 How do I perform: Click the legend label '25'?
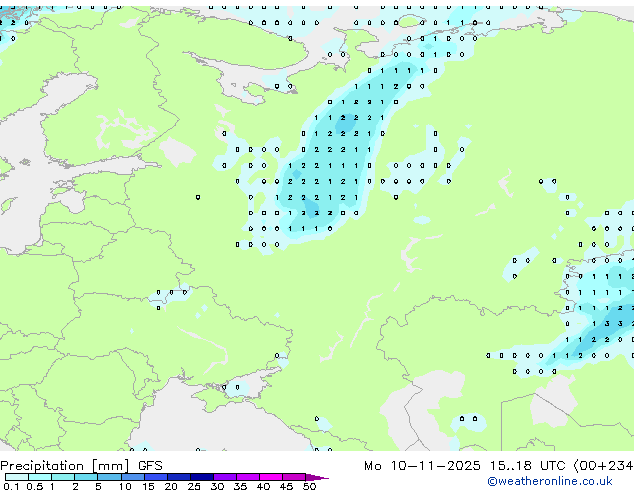click(194, 486)
